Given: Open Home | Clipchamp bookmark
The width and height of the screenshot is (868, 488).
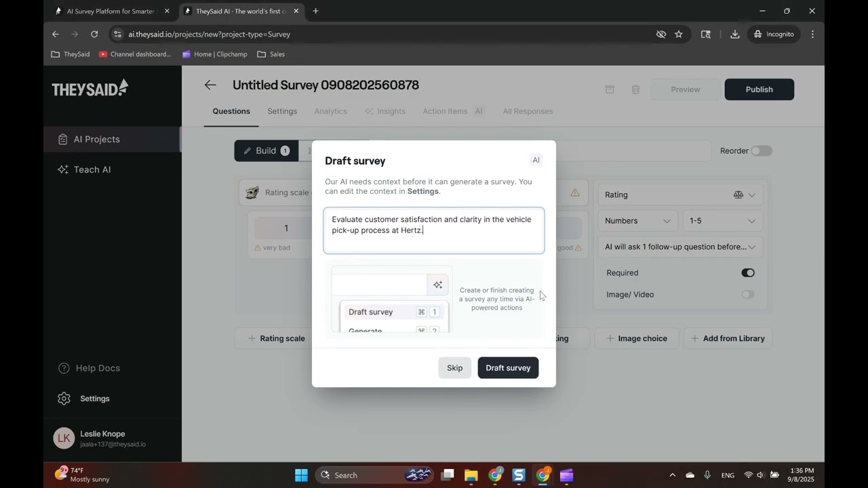Looking at the screenshot, I should 215,54.
